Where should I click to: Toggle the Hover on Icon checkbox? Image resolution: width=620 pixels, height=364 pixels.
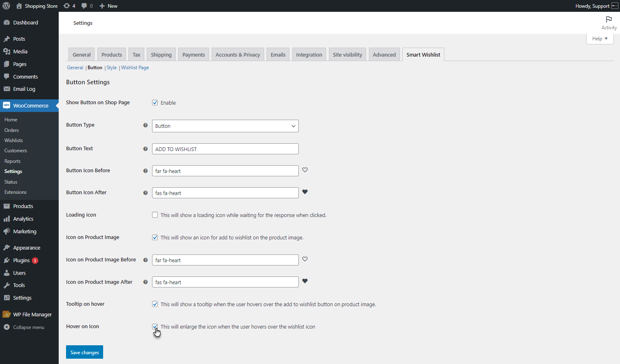click(155, 327)
